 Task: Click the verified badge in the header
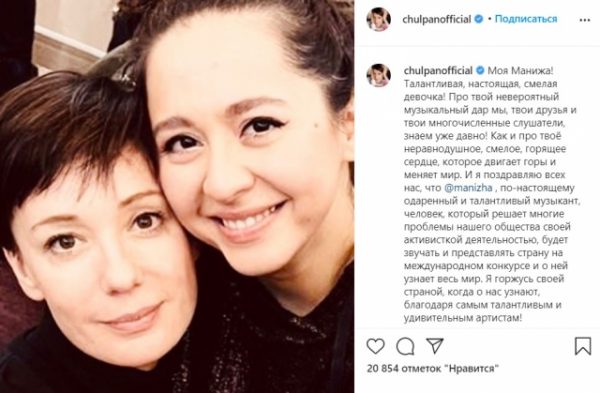tap(478, 19)
